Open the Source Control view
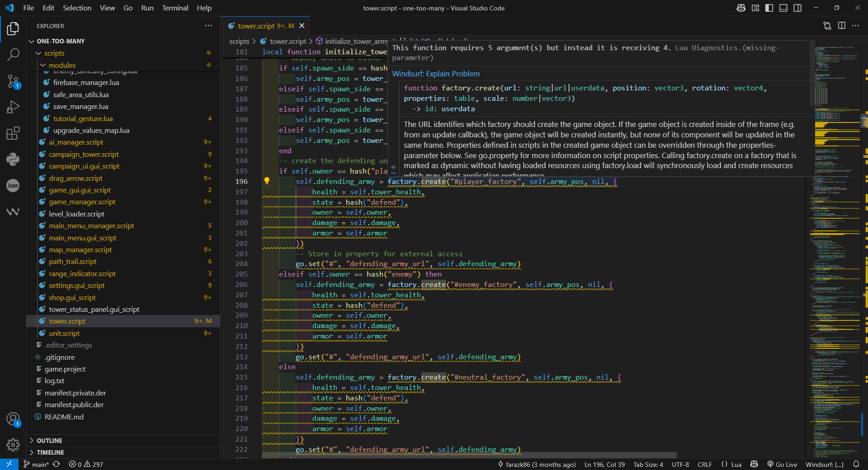868x470 pixels. point(13,81)
